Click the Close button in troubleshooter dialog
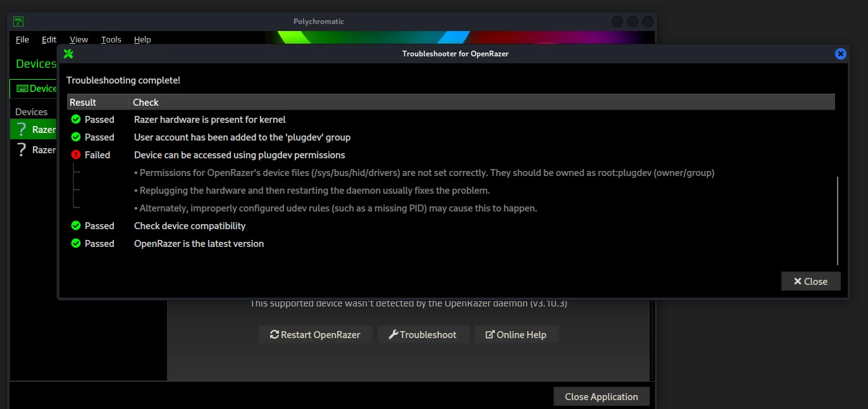Image resolution: width=868 pixels, height=409 pixels. coord(810,281)
